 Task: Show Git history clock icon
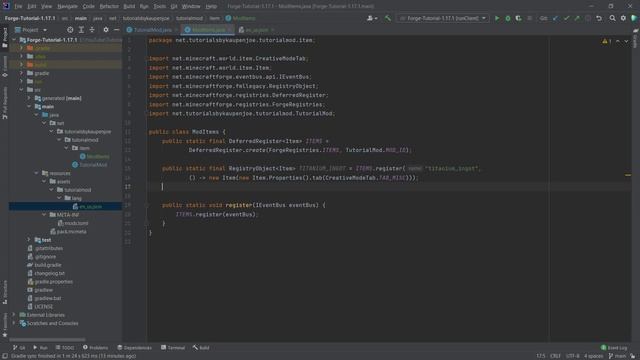point(588,18)
